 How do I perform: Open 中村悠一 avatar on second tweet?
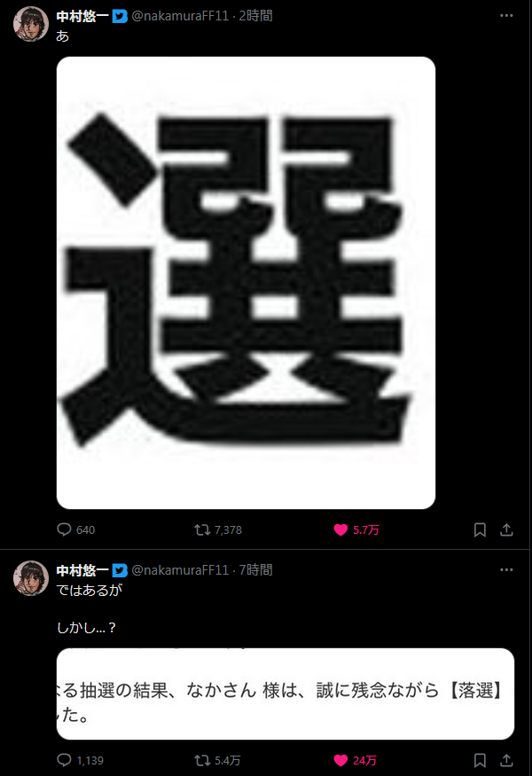coord(31,578)
